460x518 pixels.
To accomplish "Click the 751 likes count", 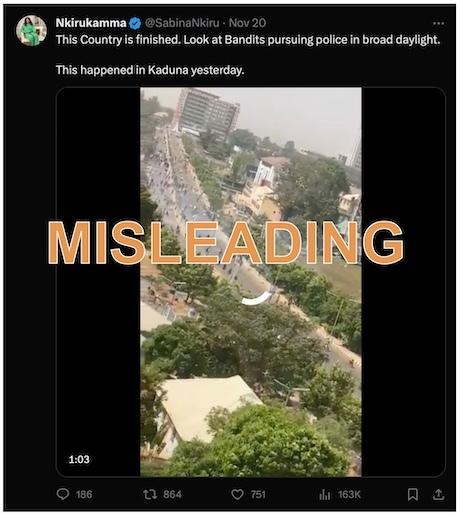I will click(x=258, y=494).
